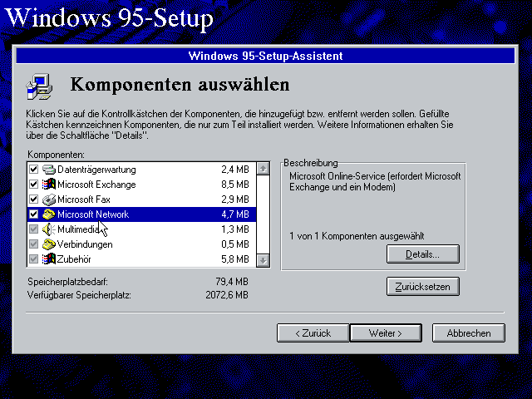Click the setup computer icon beside heading

click(x=39, y=86)
